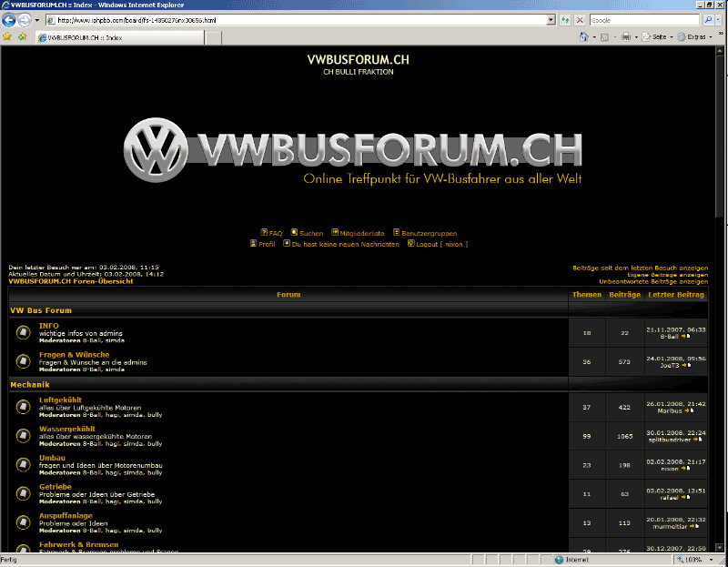
Task: Click the Stop loading red X icon
Action: pyautogui.click(x=580, y=20)
